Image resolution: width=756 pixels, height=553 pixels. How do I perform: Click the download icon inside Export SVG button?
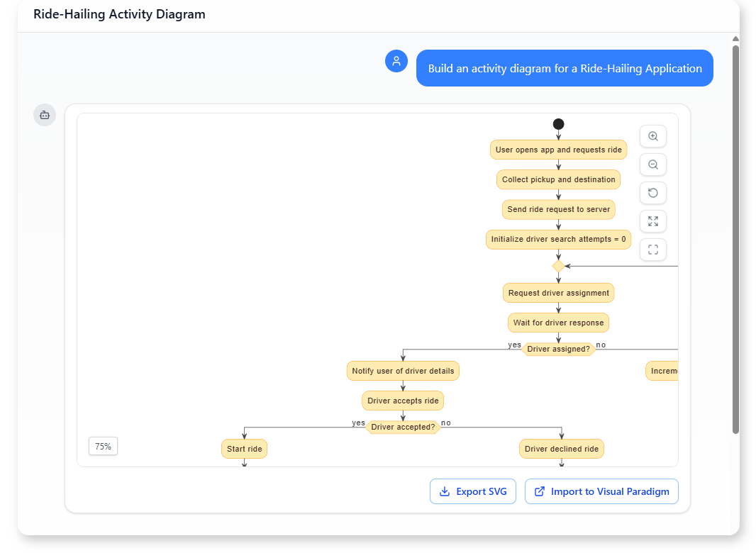click(445, 491)
